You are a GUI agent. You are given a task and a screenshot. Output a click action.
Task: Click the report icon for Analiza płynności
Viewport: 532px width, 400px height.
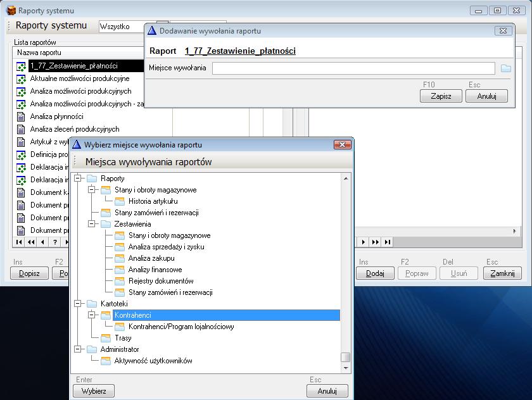point(21,116)
